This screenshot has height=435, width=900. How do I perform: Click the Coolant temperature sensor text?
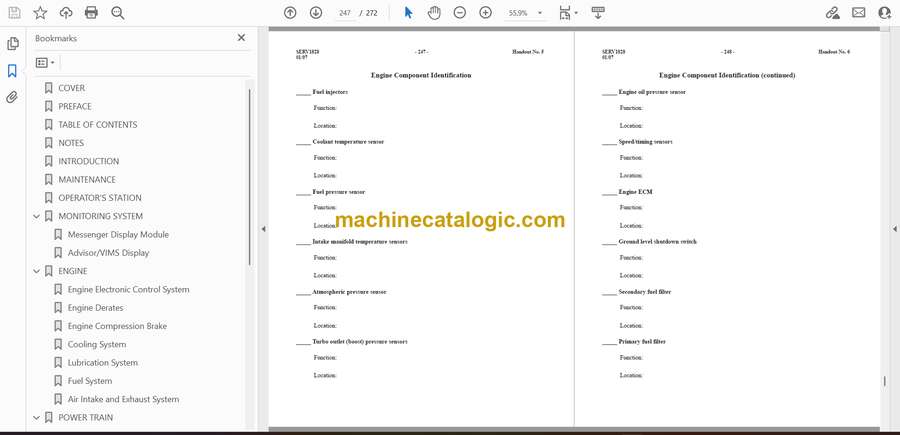[348, 142]
